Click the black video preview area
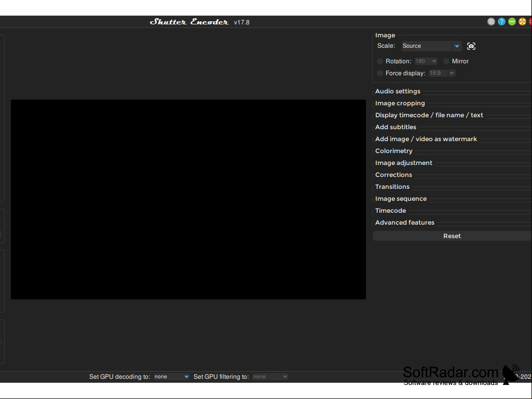 tap(188, 199)
